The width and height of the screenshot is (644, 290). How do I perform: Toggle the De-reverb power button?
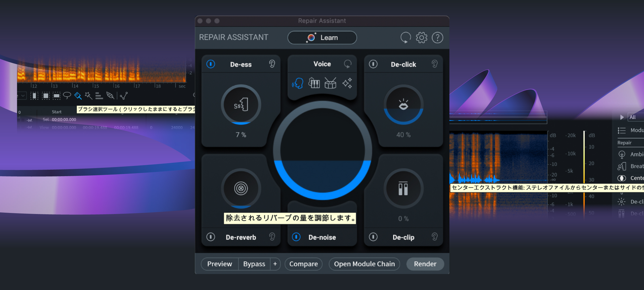(x=211, y=237)
